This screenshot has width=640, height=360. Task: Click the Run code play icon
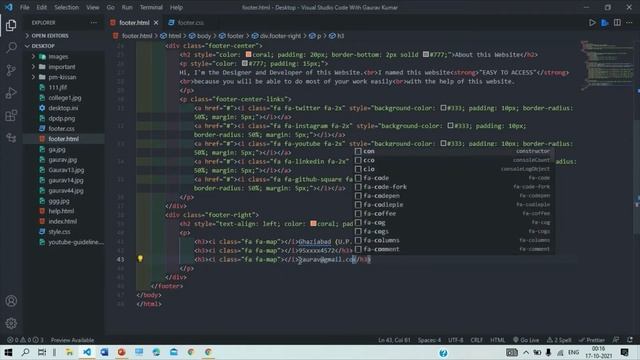pos(592,23)
